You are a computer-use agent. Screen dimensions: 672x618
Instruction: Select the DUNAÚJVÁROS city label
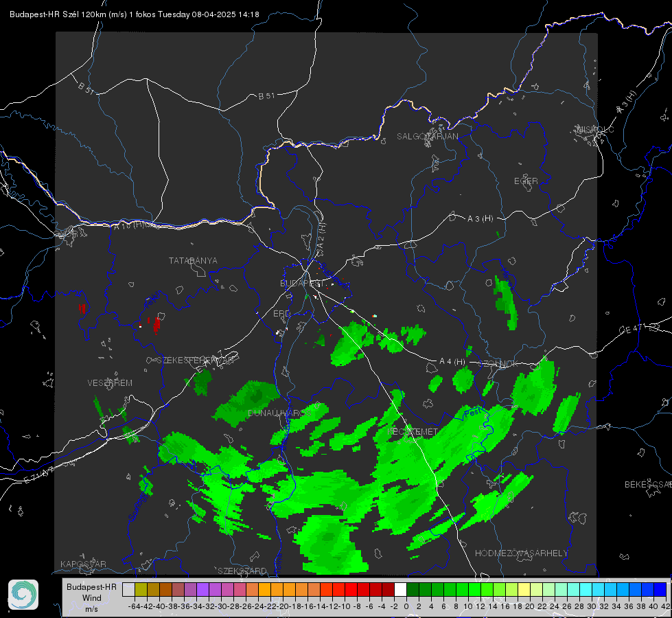click(279, 413)
